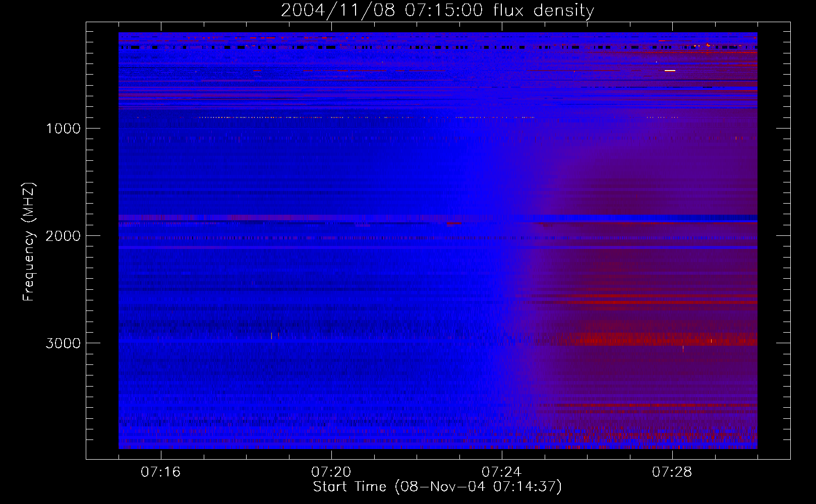The height and width of the screenshot is (504, 816).
Task: Click the 3000 frequency tick label
Action: 63,343
